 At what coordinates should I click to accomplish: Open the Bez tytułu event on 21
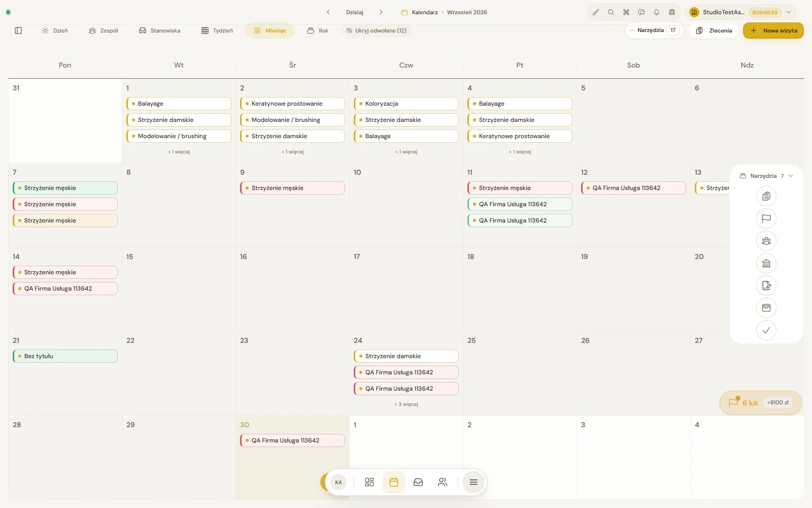click(x=65, y=356)
